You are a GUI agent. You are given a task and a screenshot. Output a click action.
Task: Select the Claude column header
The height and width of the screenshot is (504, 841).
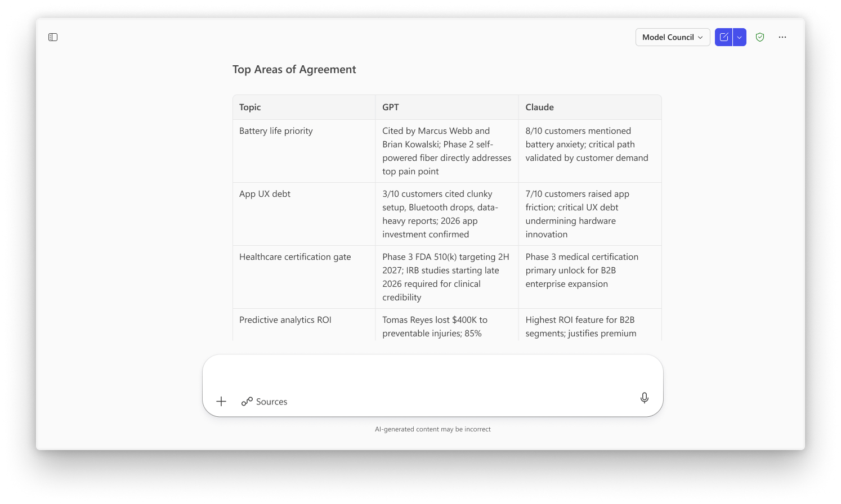(x=539, y=107)
